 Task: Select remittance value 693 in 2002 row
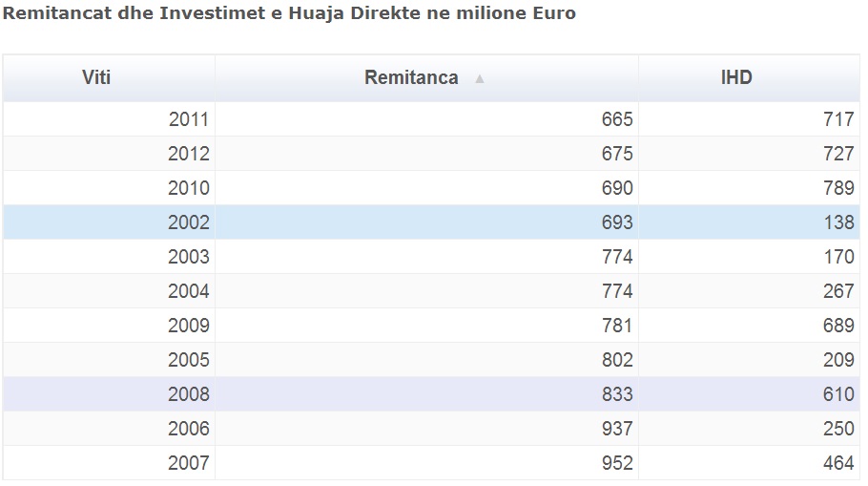coord(617,222)
